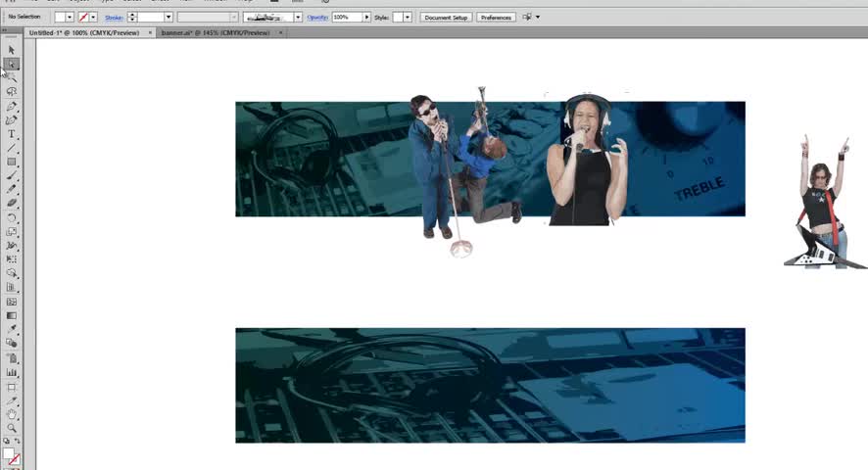
Task: Expand the tools panel double arrow
Action: [5, 30]
